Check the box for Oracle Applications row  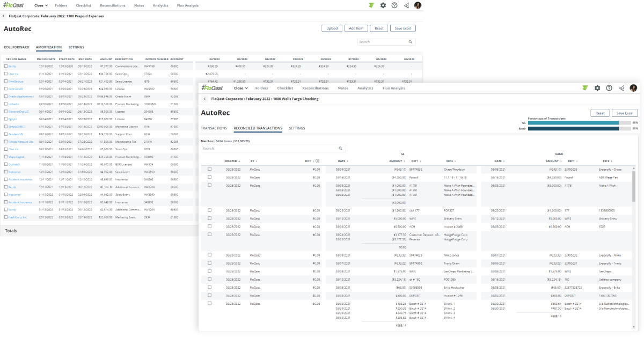click(6, 97)
